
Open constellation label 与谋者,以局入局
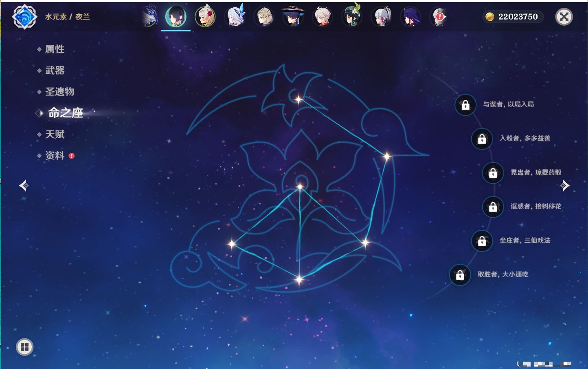click(509, 104)
